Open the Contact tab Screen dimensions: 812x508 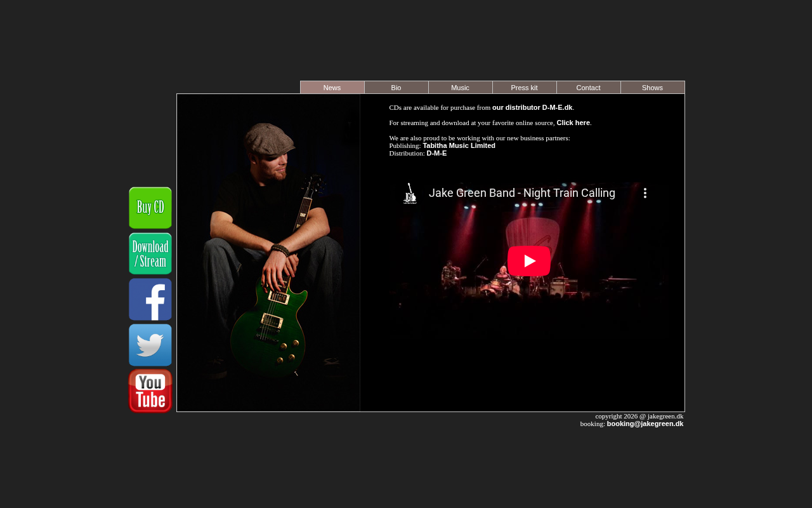click(x=589, y=88)
